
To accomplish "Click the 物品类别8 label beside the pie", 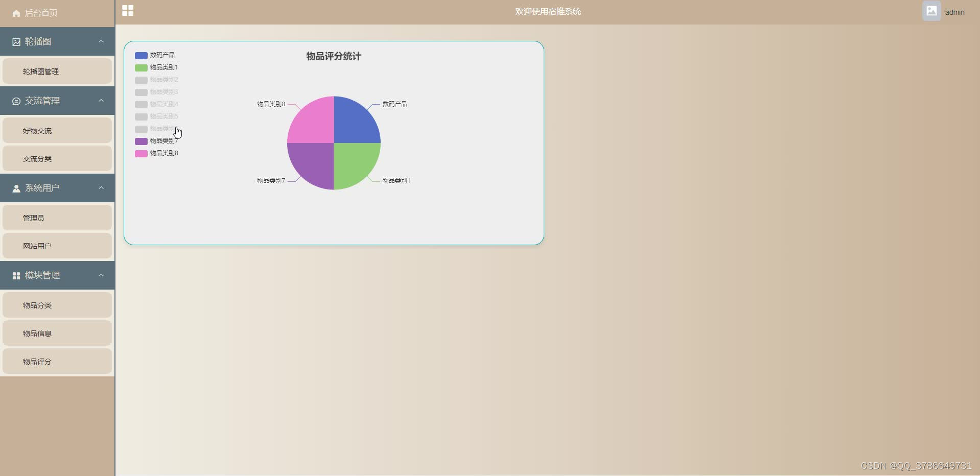I will point(271,104).
